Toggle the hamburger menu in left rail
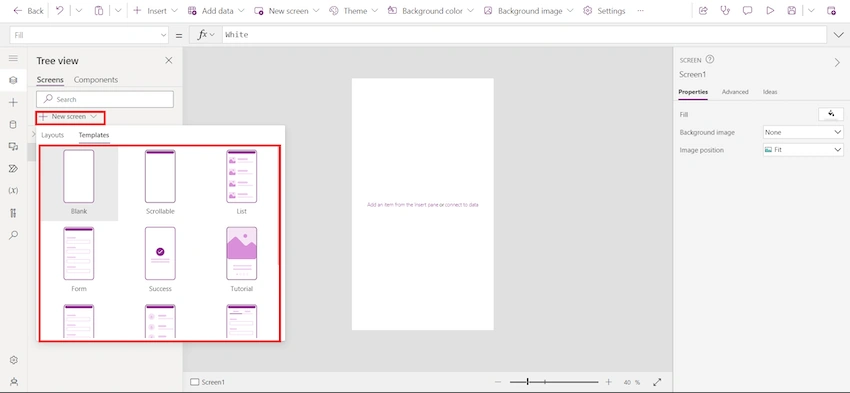Viewport: 850px width, 393px height. (x=14, y=59)
